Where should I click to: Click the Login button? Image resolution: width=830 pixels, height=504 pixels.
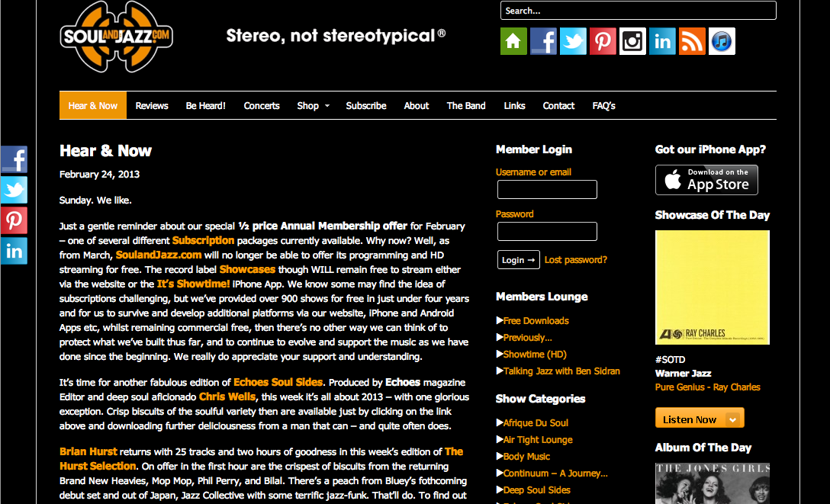pos(518,260)
